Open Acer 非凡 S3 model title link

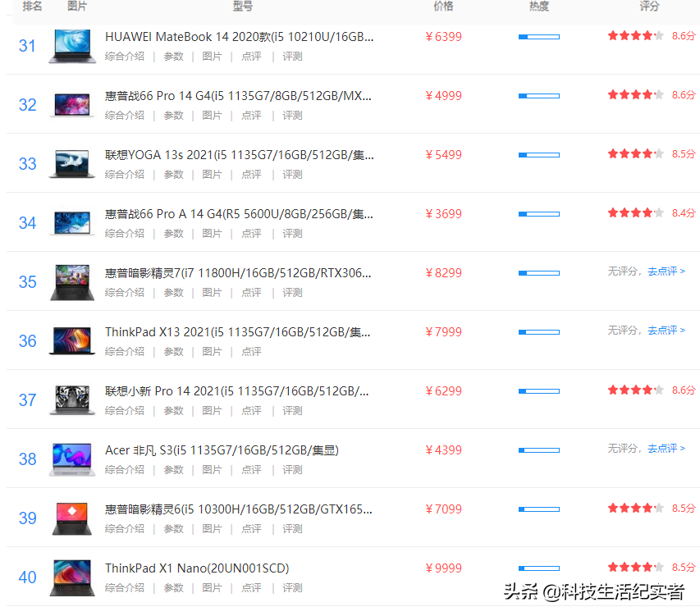tap(222, 450)
